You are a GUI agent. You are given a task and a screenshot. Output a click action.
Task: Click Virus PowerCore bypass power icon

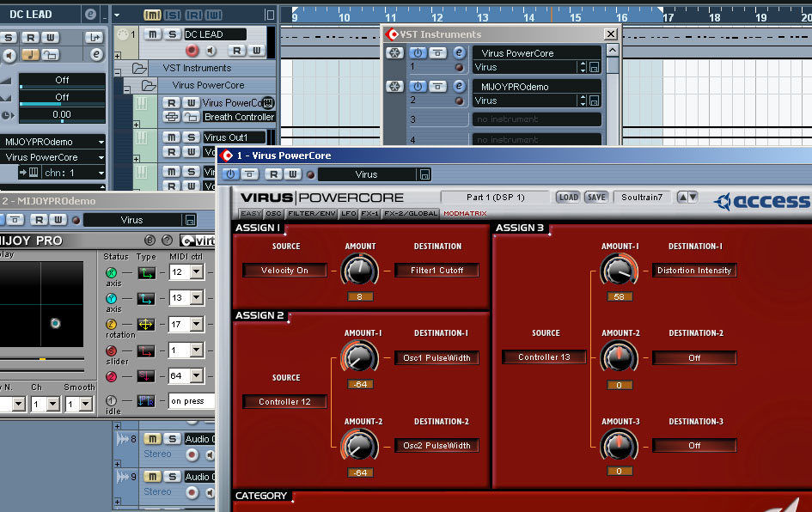[x=230, y=174]
